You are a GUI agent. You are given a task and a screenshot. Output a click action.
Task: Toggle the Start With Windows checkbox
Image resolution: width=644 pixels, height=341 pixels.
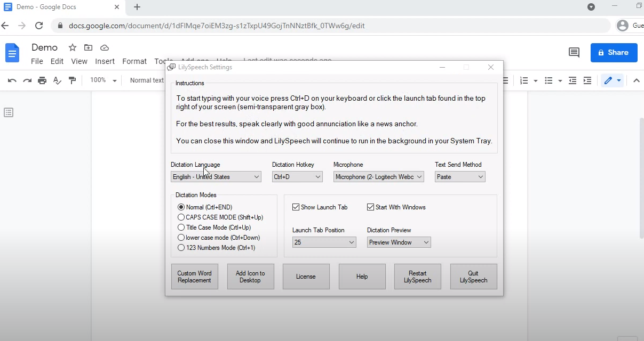[371, 207]
